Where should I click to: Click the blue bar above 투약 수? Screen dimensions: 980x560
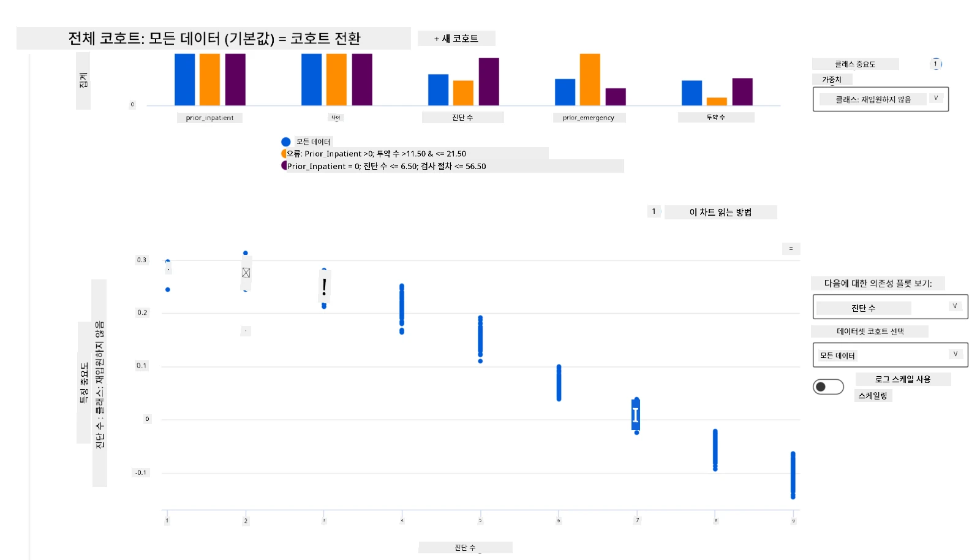[x=692, y=93]
